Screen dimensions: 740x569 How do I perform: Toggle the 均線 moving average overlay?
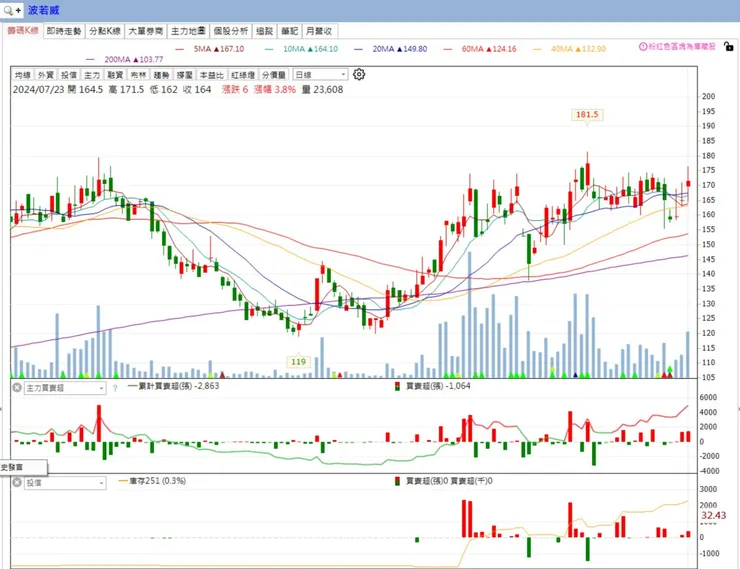point(22,75)
